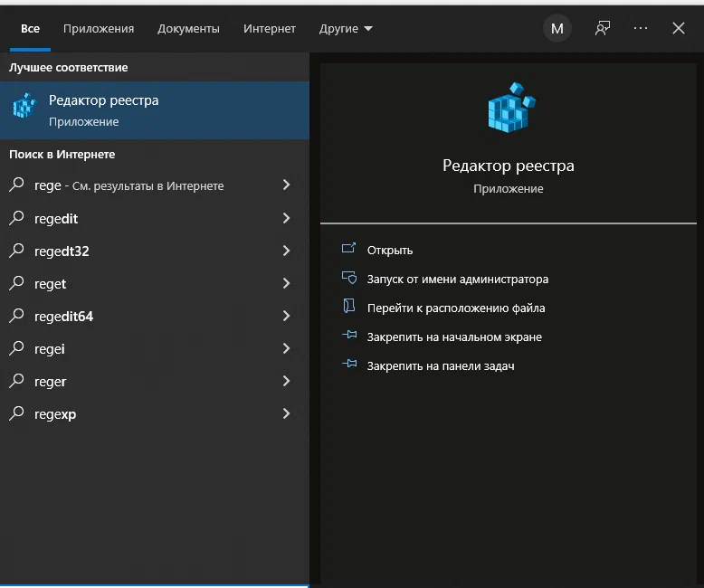Switch to the Приложения tab

(x=99, y=29)
